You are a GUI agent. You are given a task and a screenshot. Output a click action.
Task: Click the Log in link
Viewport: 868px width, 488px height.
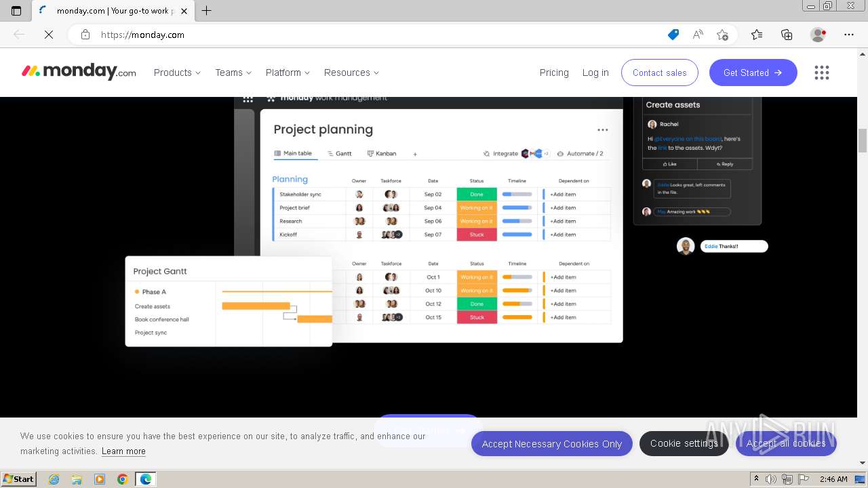(x=595, y=73)
